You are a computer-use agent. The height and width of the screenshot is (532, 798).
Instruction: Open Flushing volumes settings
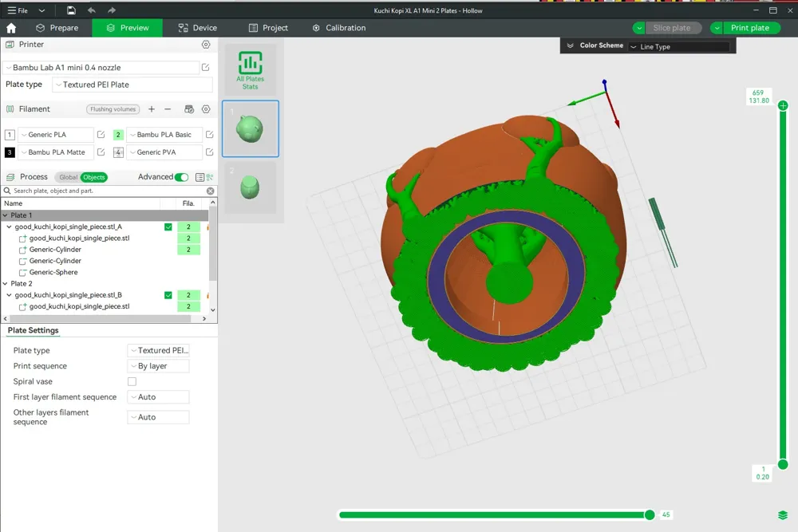pyautogui.click(x=113, y=108)
